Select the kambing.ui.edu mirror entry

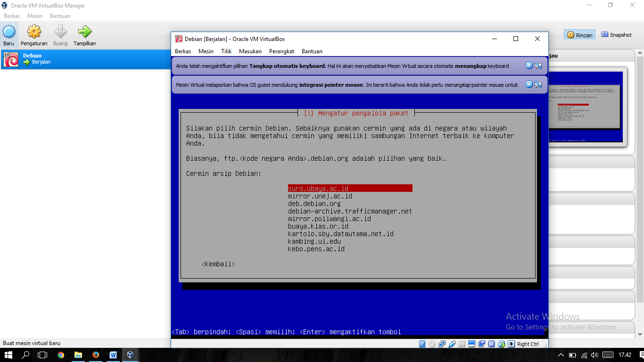315,241
